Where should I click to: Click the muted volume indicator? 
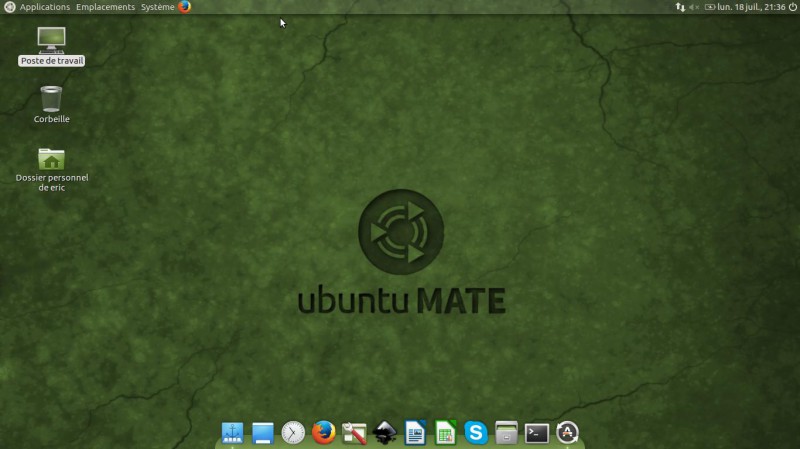coord(694,7)
